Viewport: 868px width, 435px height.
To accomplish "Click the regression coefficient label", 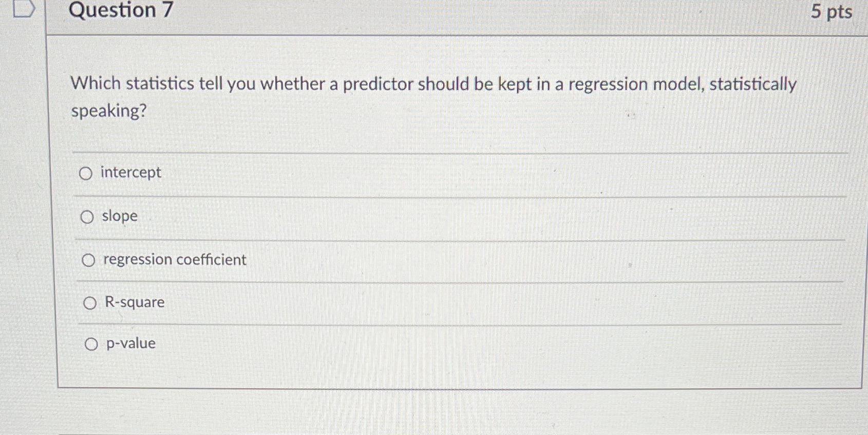I will pos(174,260).
